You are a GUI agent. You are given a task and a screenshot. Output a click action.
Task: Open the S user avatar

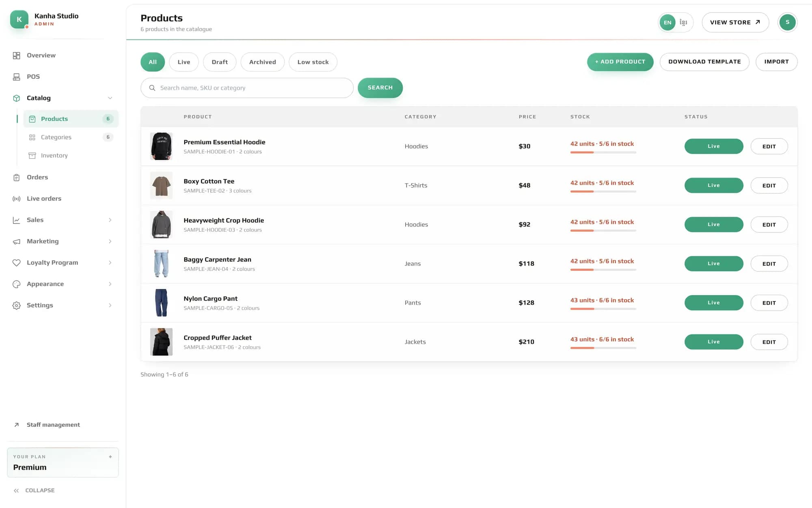point(787,22)
